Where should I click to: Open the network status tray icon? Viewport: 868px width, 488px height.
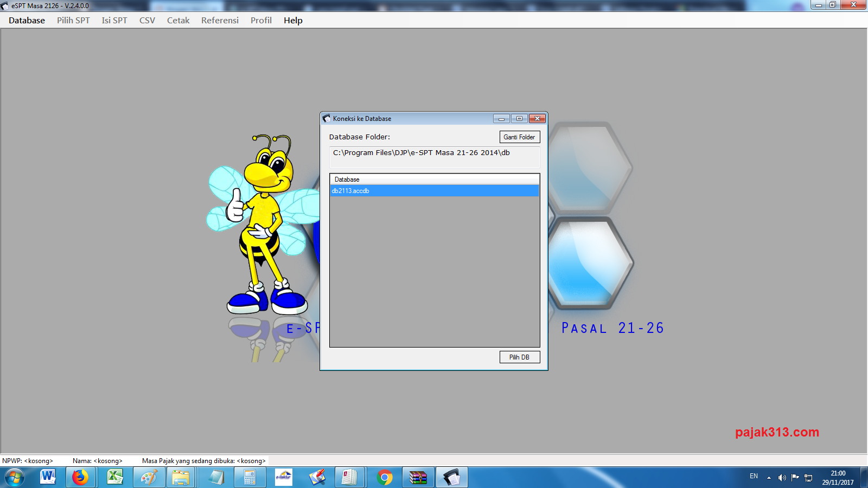coord(808,478)
